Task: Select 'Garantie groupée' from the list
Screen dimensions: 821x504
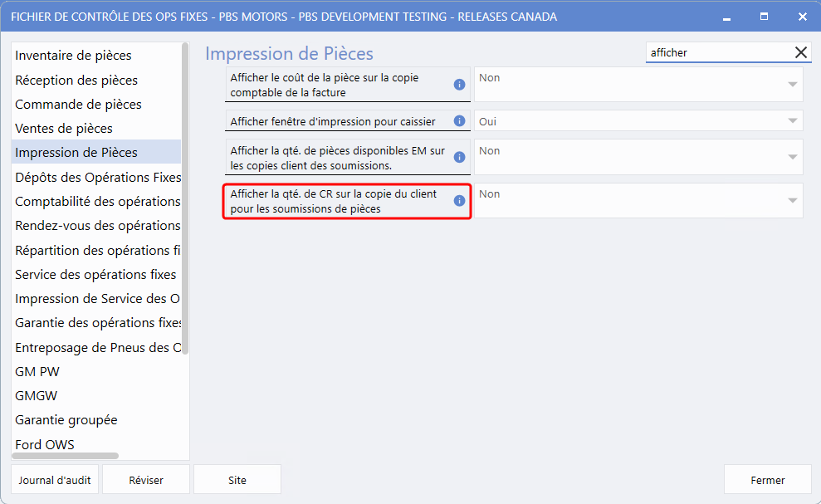Action: (66, 420)
